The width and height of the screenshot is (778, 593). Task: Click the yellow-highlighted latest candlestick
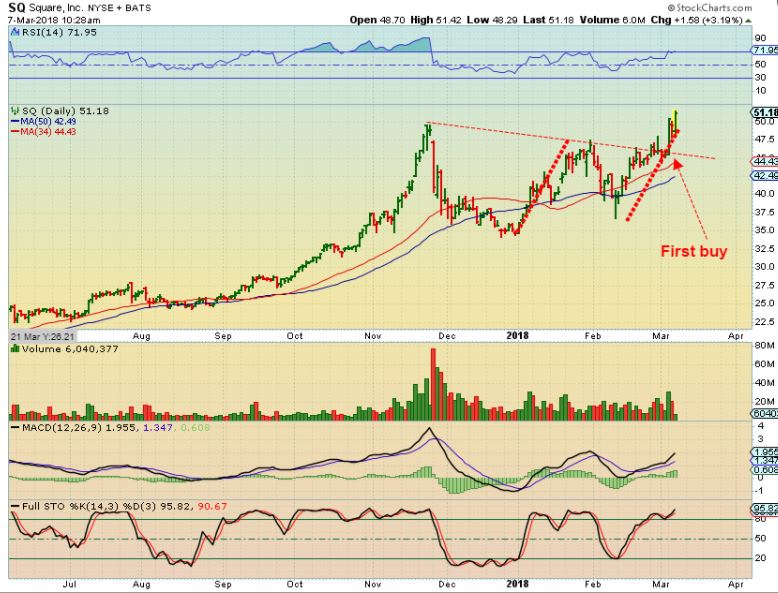[x=675, y=122]
